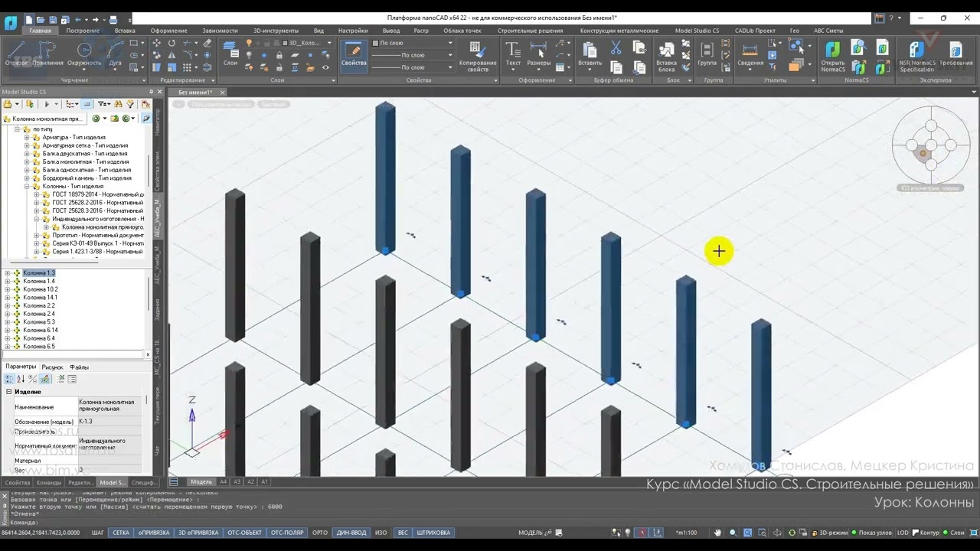This screenshot has width=980, height=551.
Task: Open the m1:100 scale dropdown
Action: (686, 533)
